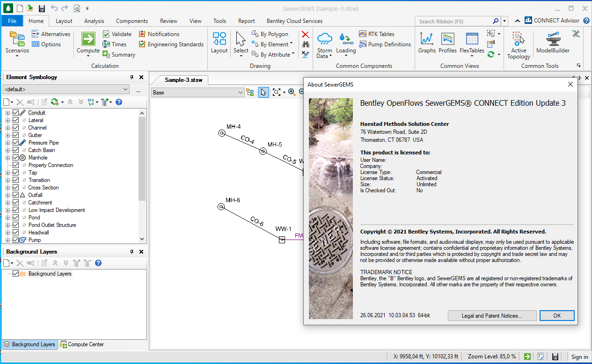Open help in the Element Symbology toolbar
This screenshot has width=592, height=364.
(x=119, y=102)
